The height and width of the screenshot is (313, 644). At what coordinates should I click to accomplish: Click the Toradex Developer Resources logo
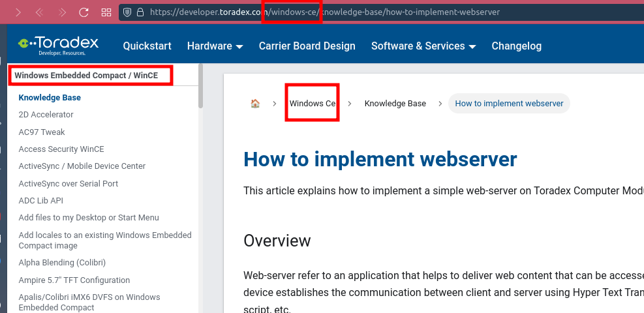[58, 46]
